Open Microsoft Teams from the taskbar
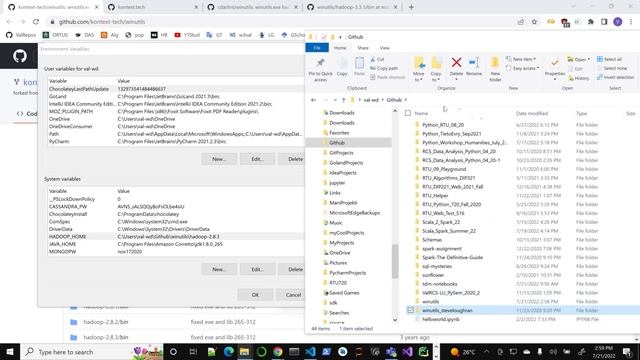This screenshot has height=360, width=640. [x=391, y=351]
